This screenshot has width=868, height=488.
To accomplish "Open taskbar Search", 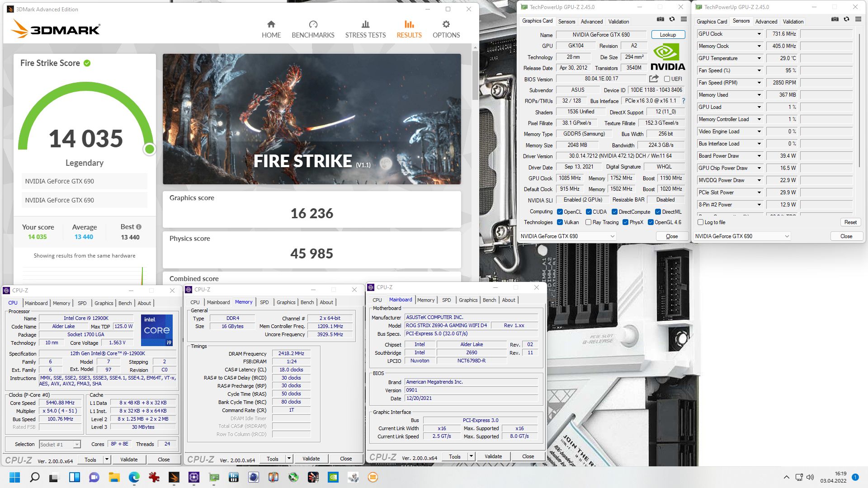I will [x=34, y=477].
